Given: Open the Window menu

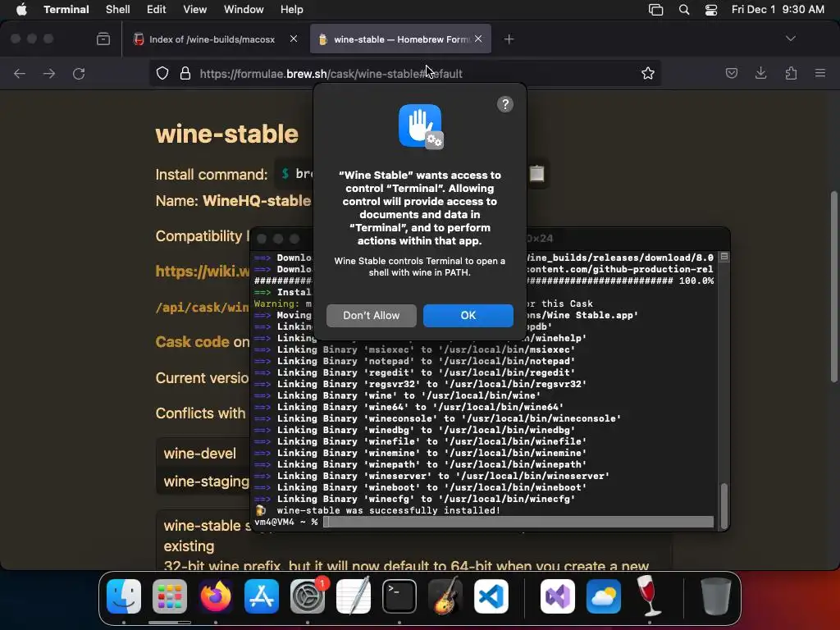Looking at the screenshot, I should (x=243, y=9).
